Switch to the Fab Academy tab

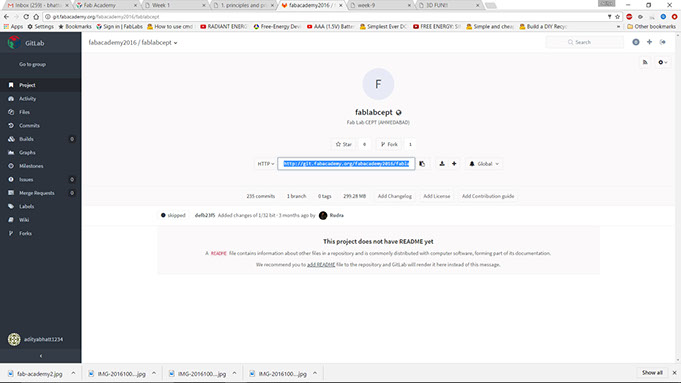tap(106, 5)
